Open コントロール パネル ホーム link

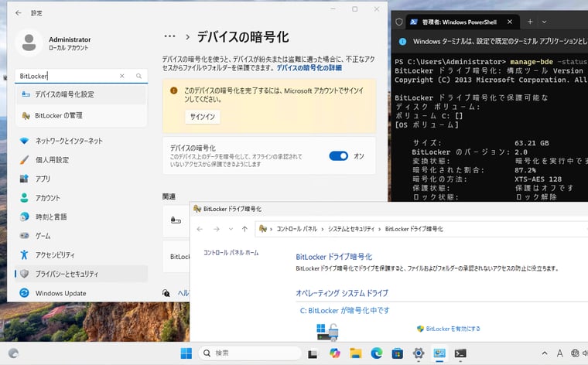(231, 253)
